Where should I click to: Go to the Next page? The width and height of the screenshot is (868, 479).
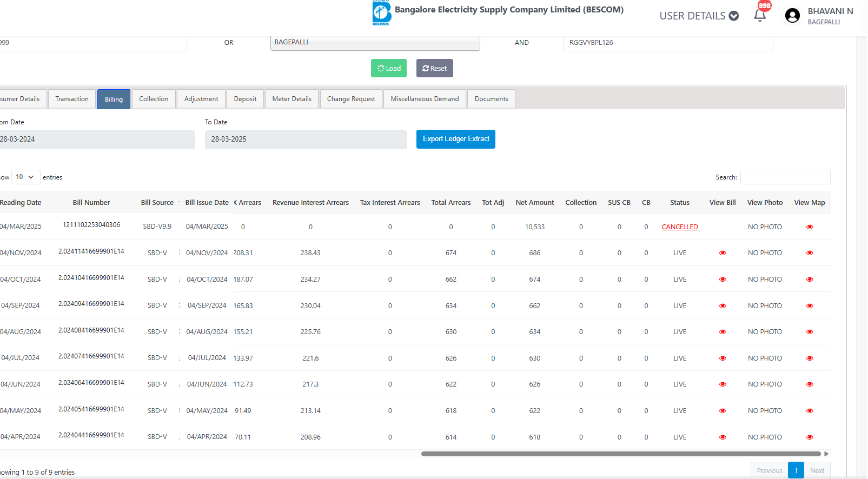pyautogui.click(x=817, y=470)
